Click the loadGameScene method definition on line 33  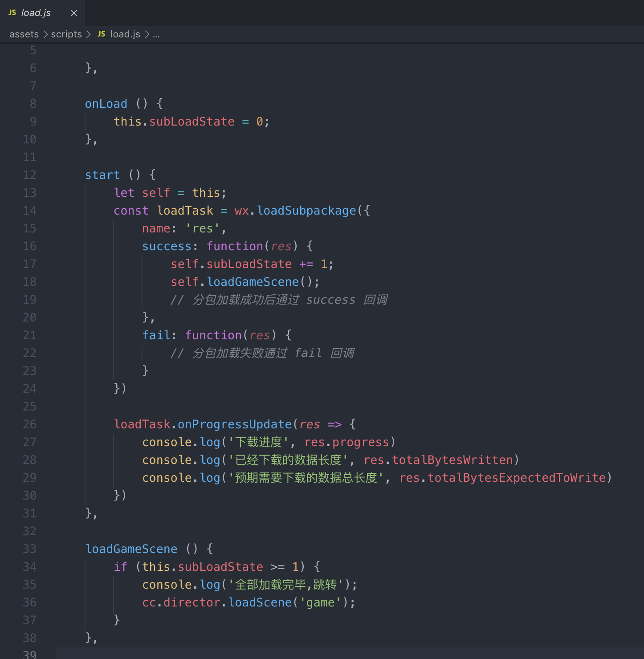coord(131,549)
